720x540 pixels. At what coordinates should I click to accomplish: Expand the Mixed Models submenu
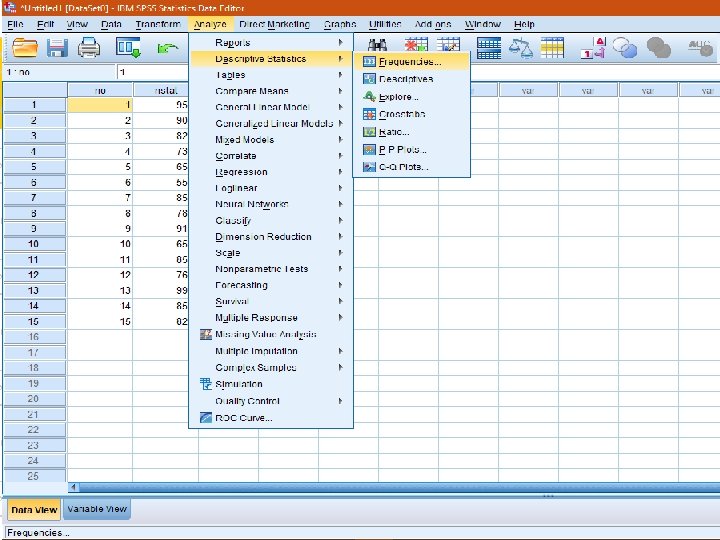pyautogui.click(x=271, y=140)
